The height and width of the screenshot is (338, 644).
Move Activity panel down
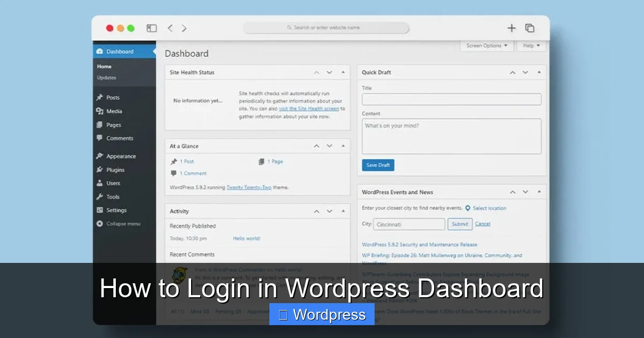point(330,211)
